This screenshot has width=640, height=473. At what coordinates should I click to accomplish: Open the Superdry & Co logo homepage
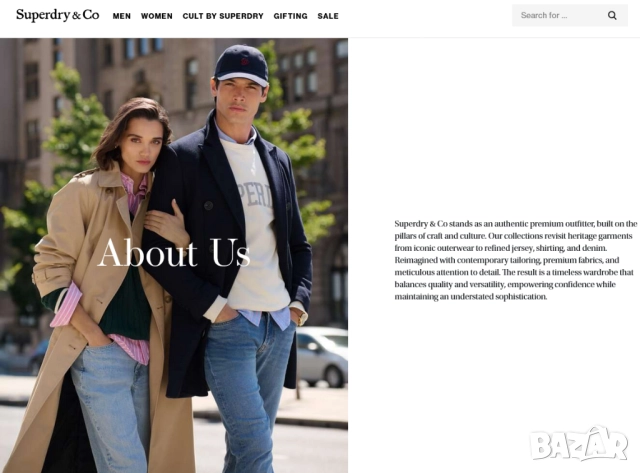[x=58, y=15]
